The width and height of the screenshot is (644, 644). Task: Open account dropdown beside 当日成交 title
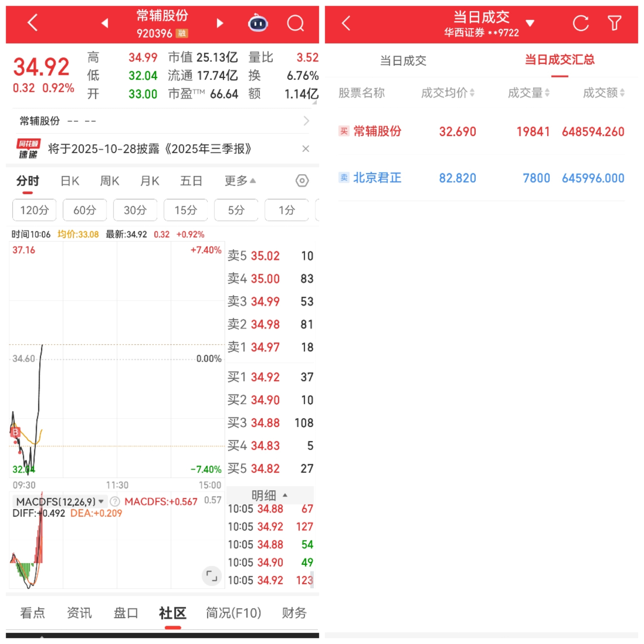tap(530, 23)
